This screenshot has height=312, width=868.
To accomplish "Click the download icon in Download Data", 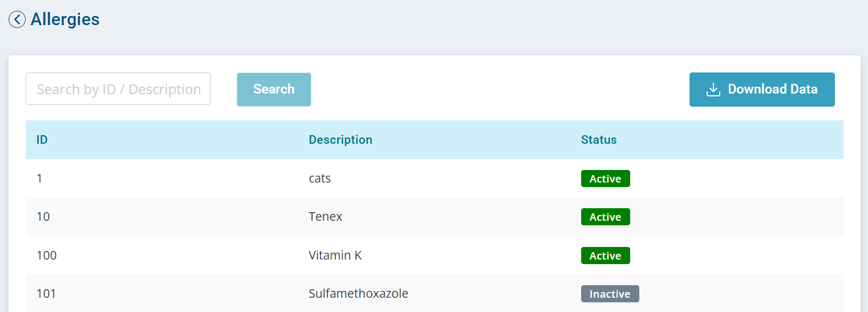I will coord(713,90).
